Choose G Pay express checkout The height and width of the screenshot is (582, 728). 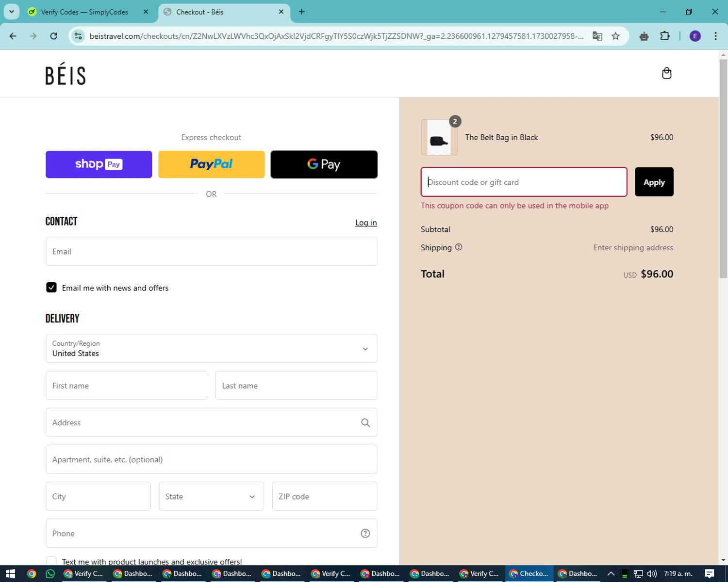click(x=324, y=164)
